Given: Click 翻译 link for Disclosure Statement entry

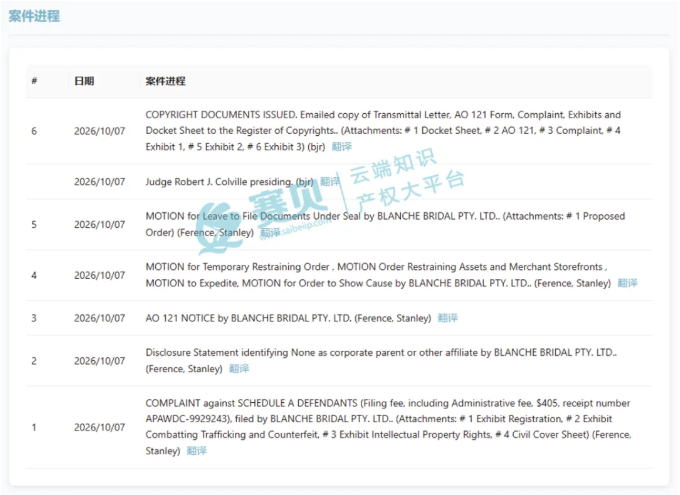Looking at the screenshot, I should 239,369.
